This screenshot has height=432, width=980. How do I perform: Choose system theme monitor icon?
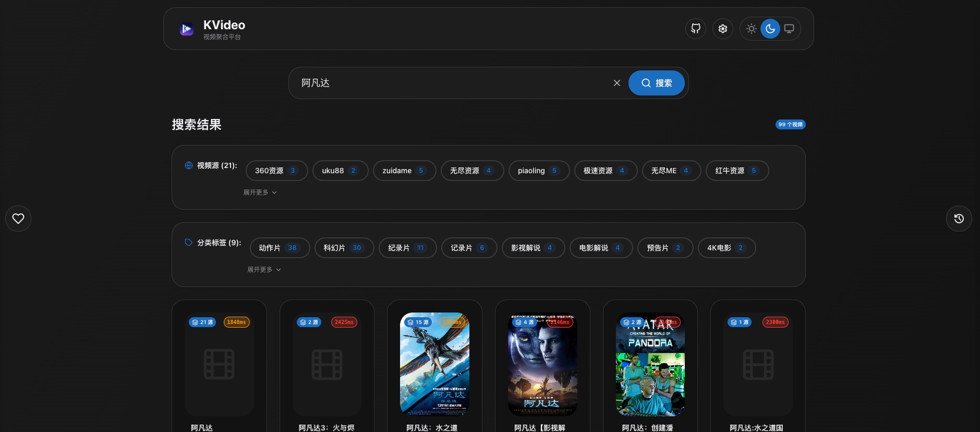click(x=789, y=29)
